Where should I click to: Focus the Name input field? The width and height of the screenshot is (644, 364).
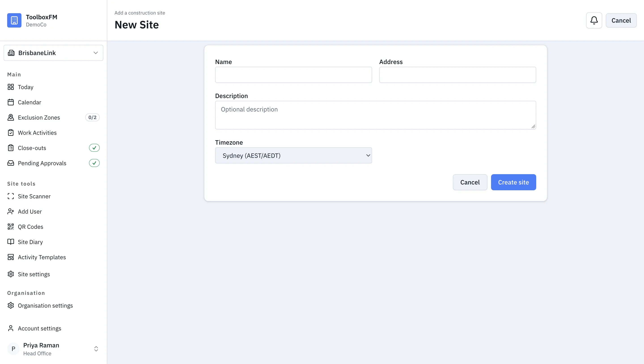click(294, 75)
